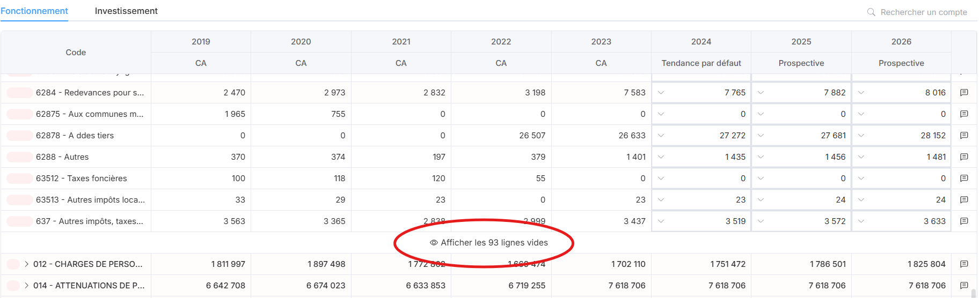Expand the 014 ATTENUATIONS DE P group
Viewport: 980px width, 298px height.
pyautogui.click(x=26, y=286)
